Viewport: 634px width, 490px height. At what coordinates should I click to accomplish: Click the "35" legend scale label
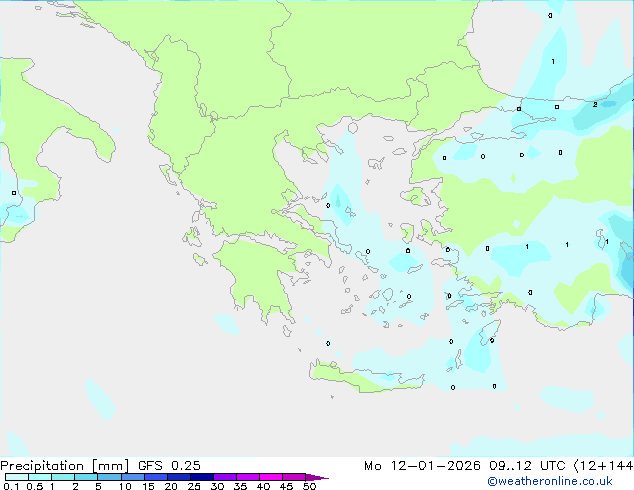point(240,486)
